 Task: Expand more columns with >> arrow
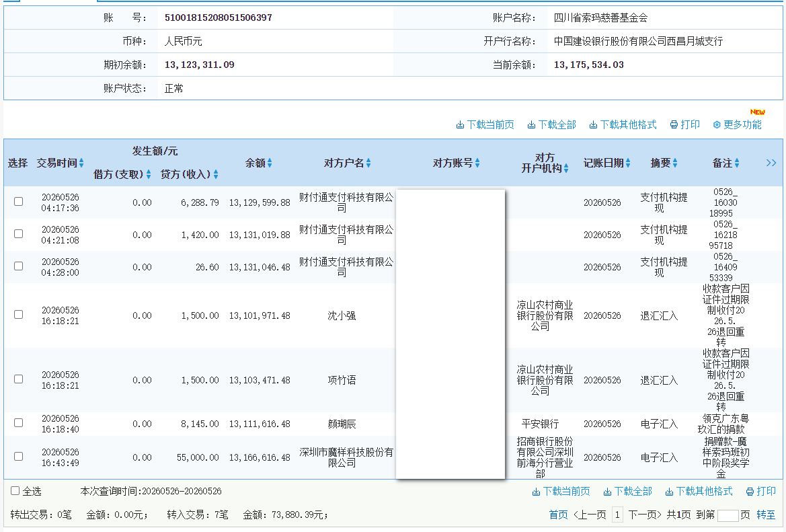771,163
